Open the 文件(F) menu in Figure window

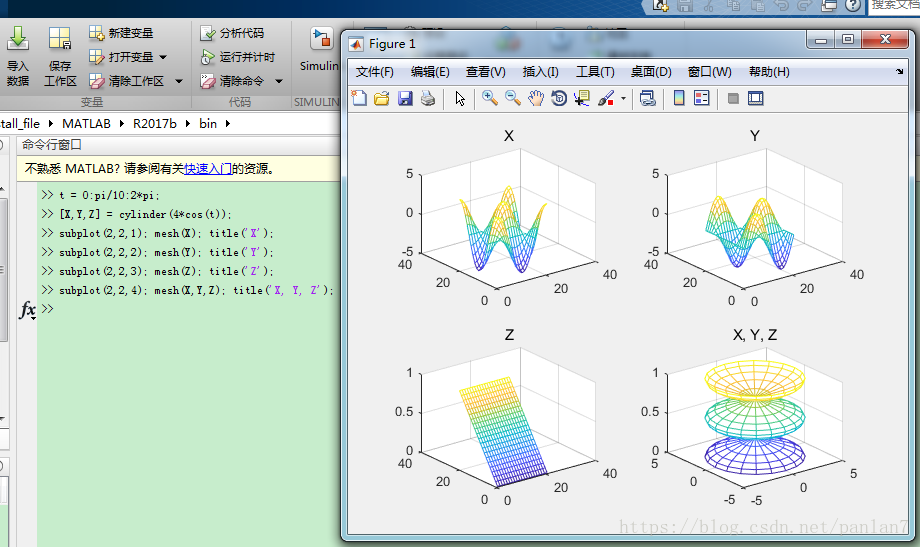(x=375, y=72)
